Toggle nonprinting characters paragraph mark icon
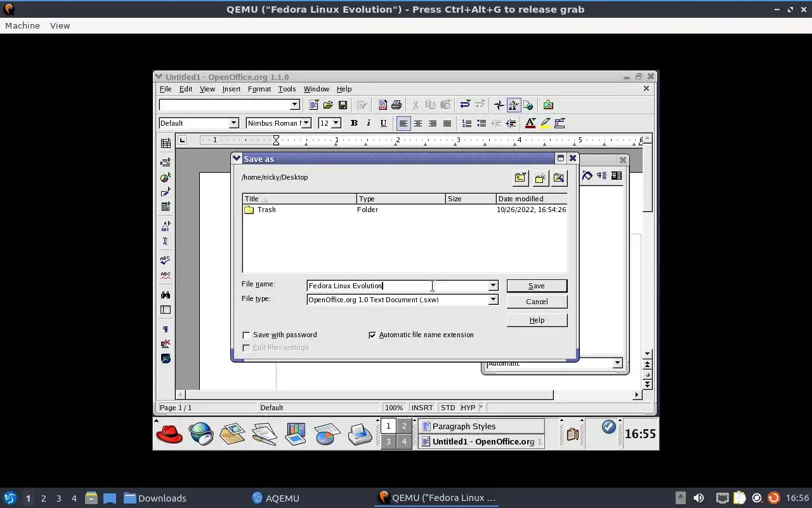 pyautogui.click(x=166, y=329)
